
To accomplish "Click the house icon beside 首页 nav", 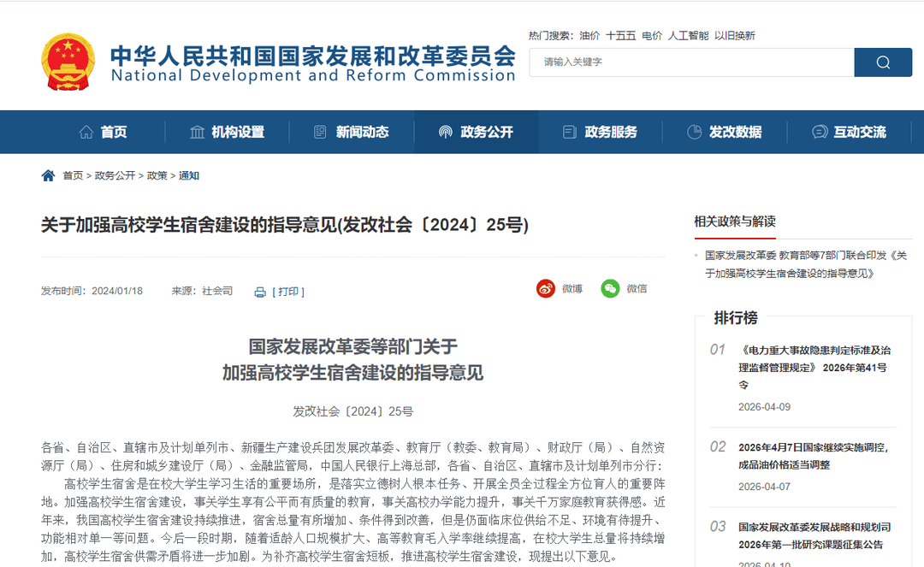I will (x=86, y=132).
